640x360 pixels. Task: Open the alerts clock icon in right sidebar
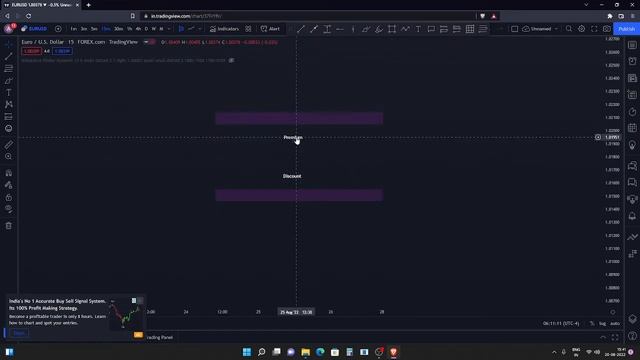632,61
